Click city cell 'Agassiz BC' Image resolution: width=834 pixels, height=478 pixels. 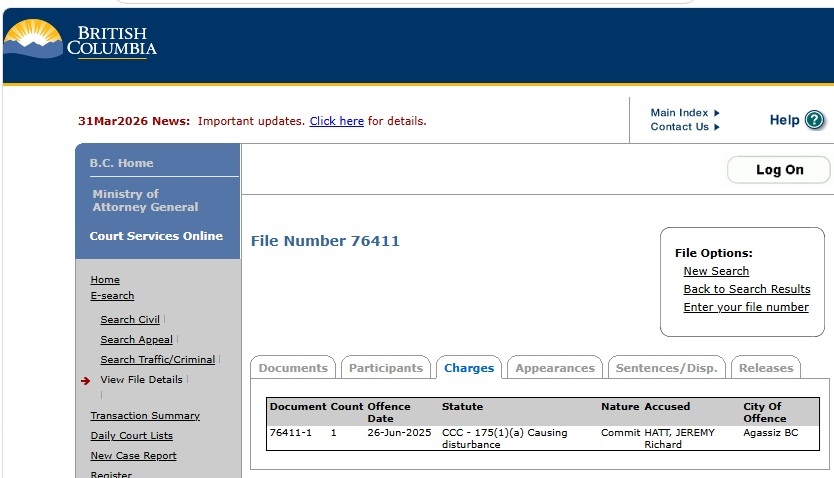770,433
